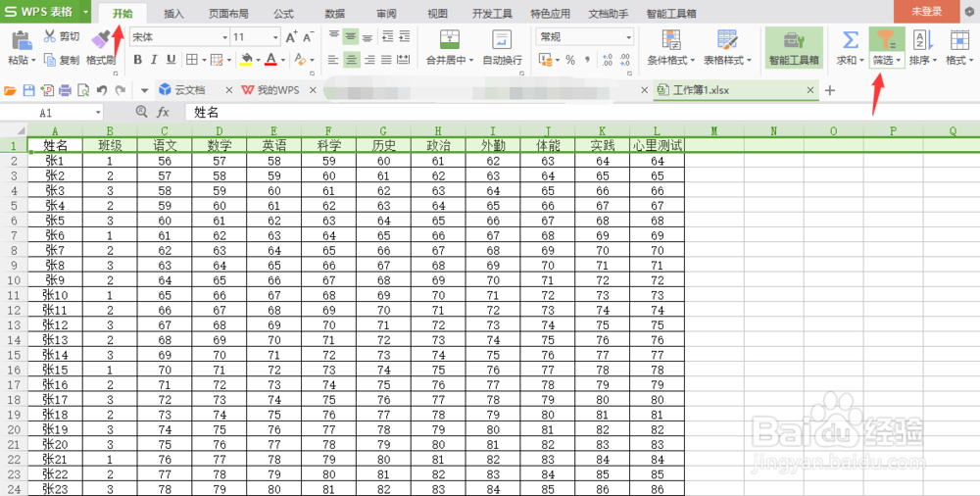The width and height of the screenshot is (980, 496).
Task: Switch to the 插入 (Insert) tab
Action: pyautogui.click(x=173, y=14)
